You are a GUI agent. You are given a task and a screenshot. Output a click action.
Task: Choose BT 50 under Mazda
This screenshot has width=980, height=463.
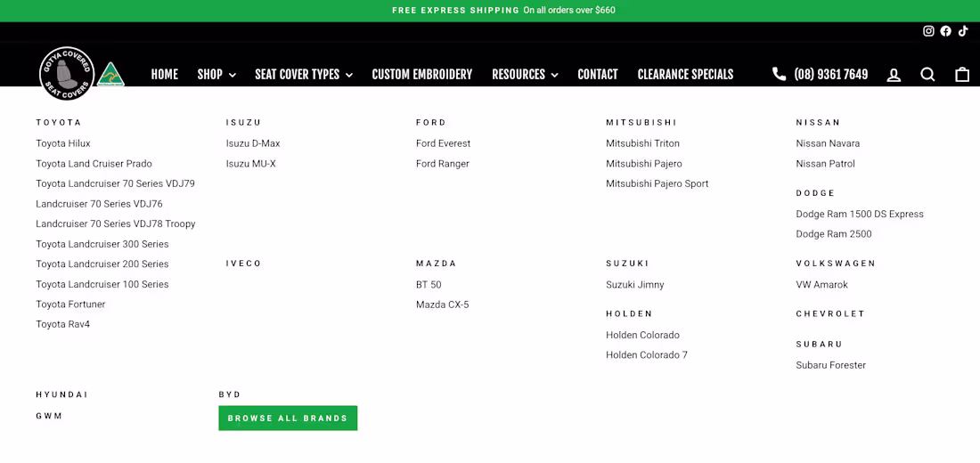coord(429,285)
